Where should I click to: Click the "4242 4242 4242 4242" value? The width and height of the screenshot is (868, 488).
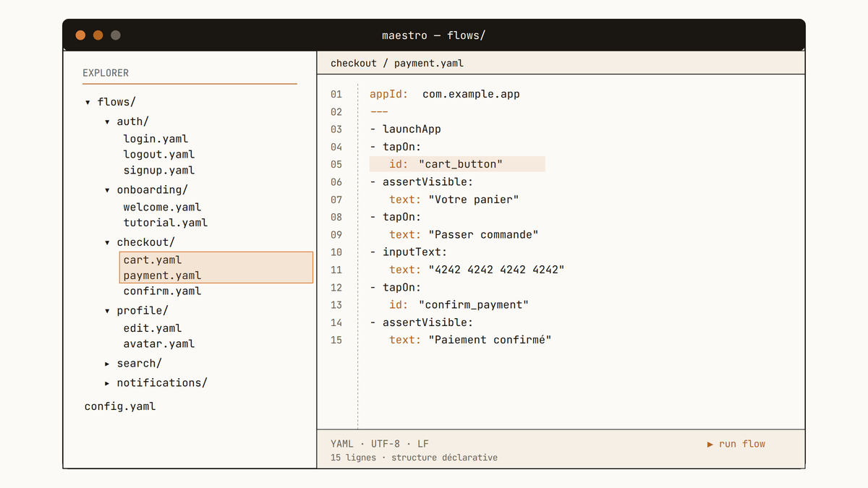click(496, 270)
